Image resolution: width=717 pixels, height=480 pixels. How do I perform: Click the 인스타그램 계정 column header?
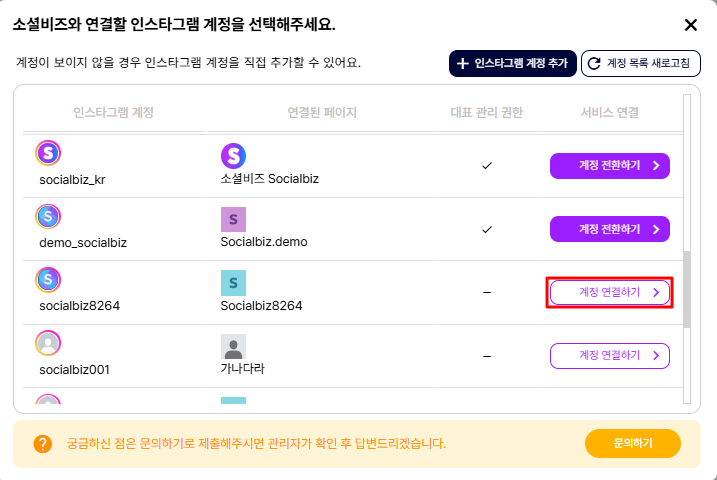click(113, 112)
